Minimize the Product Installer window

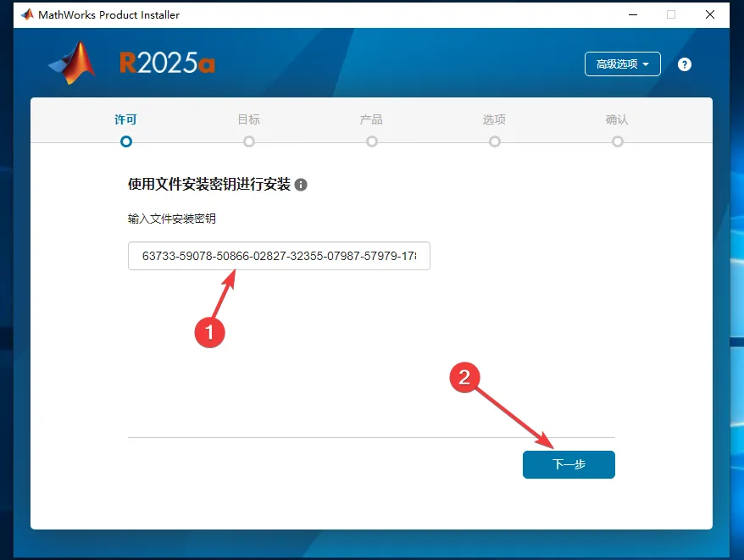(631, 14)
